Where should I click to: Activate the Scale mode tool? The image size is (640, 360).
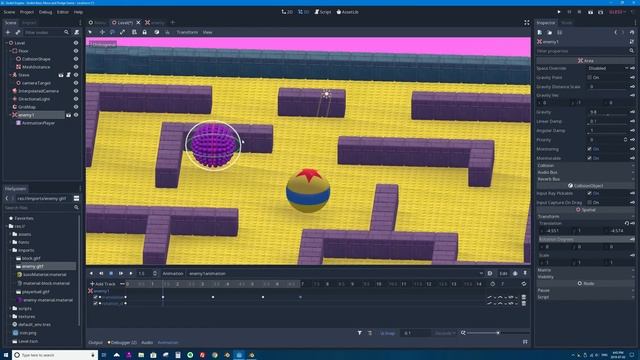pos(122,32)
